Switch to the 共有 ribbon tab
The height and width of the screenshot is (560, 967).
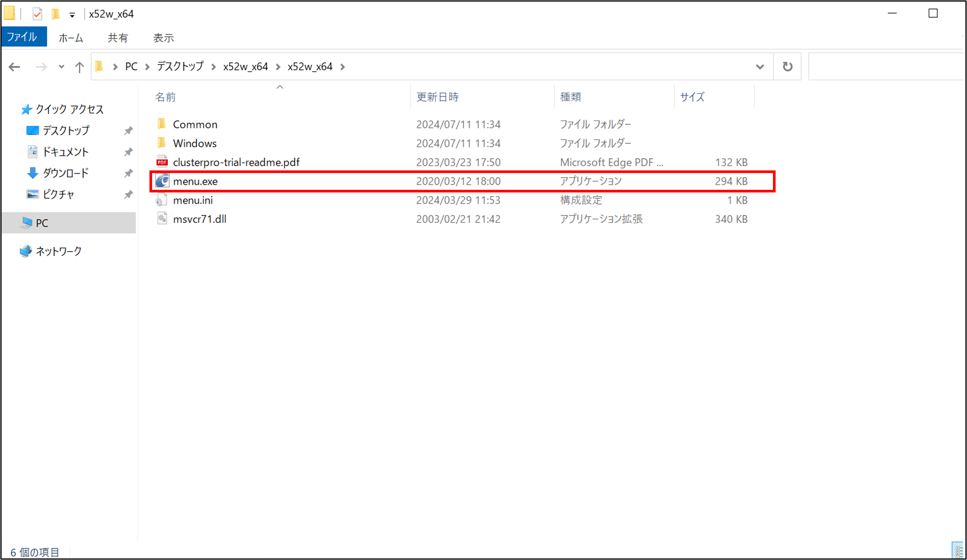click(117, 38)
